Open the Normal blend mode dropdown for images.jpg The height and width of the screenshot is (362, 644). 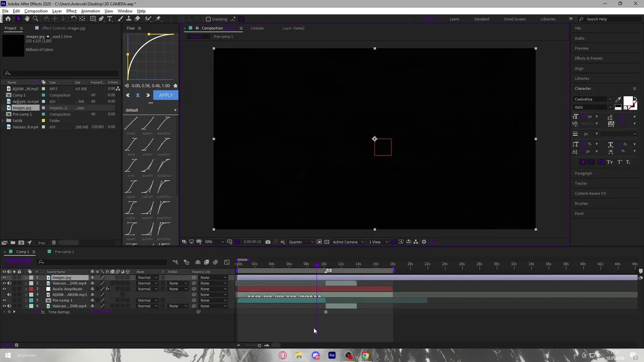point(147,278)
